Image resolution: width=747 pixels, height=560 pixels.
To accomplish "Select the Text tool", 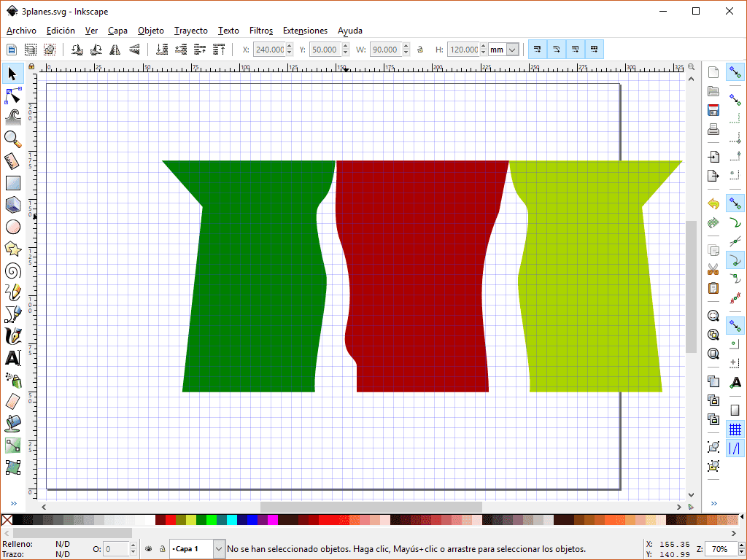I will (x=12, y=358).
